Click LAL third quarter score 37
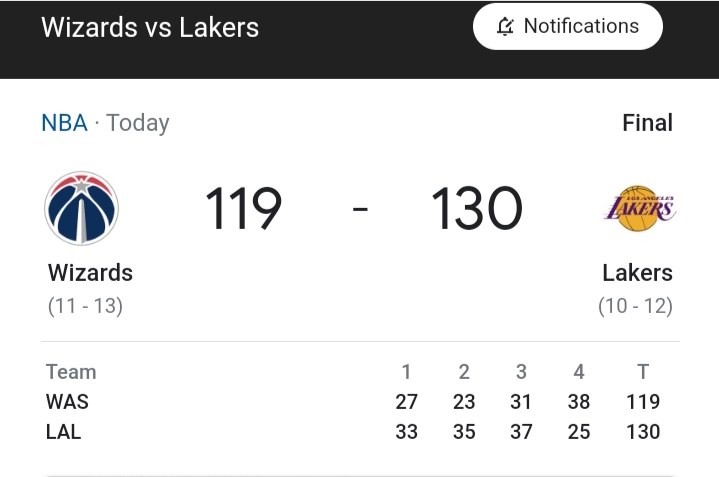 [521, 432]
